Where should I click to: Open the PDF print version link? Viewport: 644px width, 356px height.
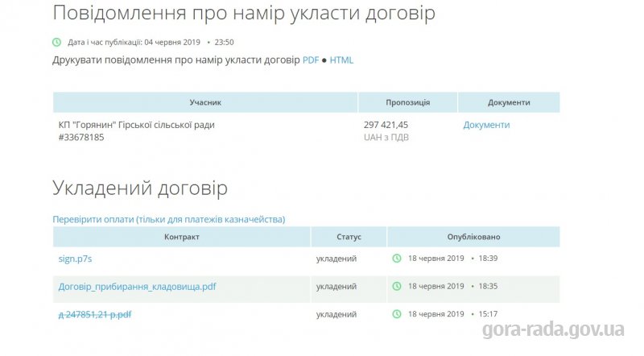311,60
